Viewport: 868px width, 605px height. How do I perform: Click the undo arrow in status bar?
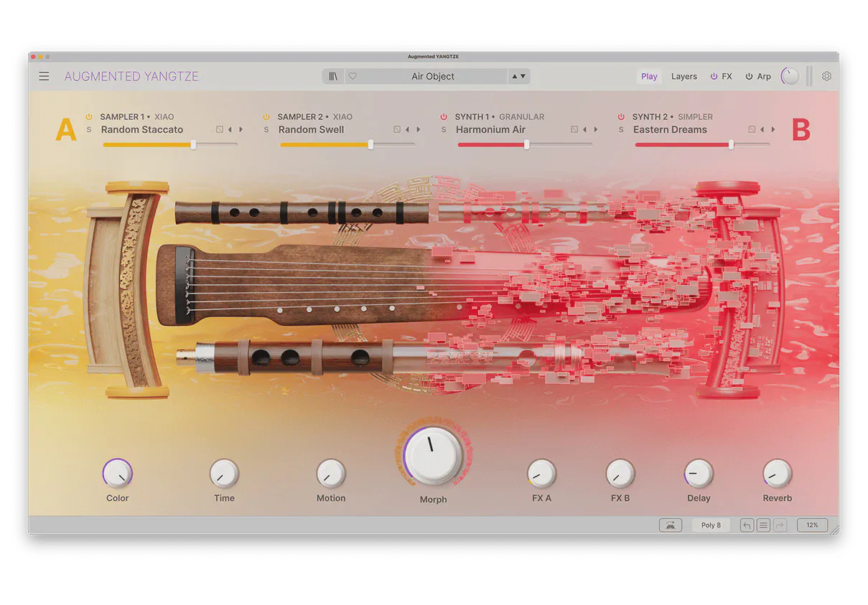[747, 525]
